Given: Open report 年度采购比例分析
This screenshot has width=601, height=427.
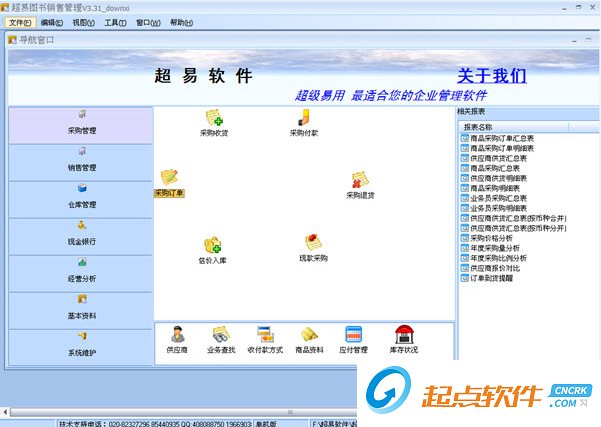Looking at the screenshot, I should (494, 258).
